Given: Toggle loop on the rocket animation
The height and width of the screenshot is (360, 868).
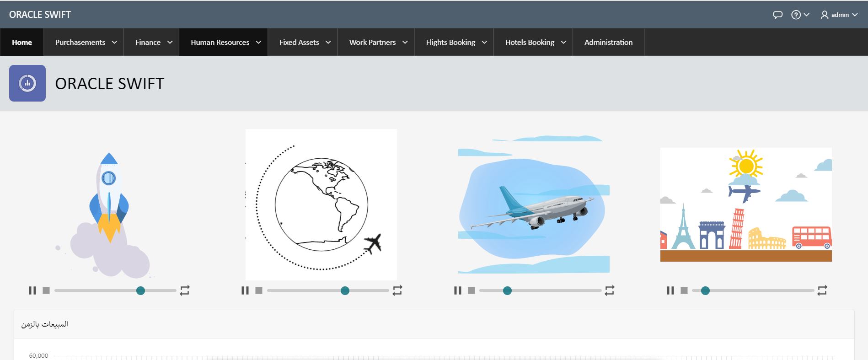Looking at the screenshot, I should tap(185, 290).
